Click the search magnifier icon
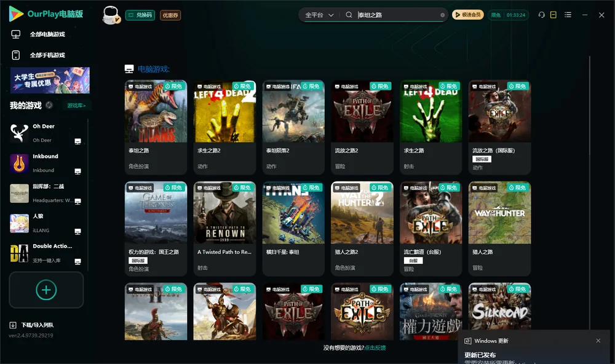The height and width of the screenshot is (364, 615). click(x=349, y=15)
